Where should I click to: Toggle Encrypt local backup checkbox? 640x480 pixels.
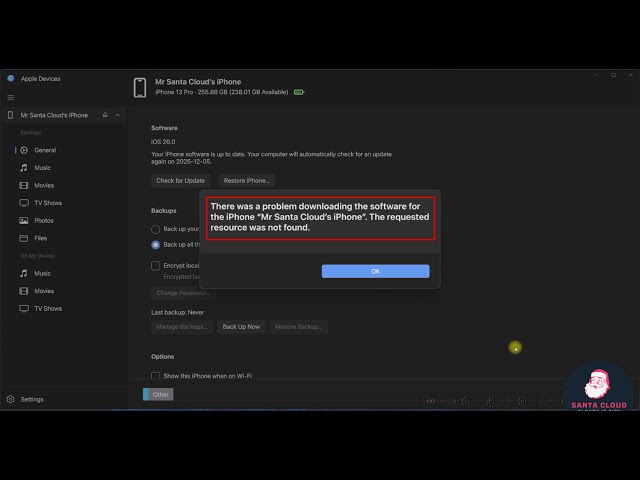[x=156, y=266]
